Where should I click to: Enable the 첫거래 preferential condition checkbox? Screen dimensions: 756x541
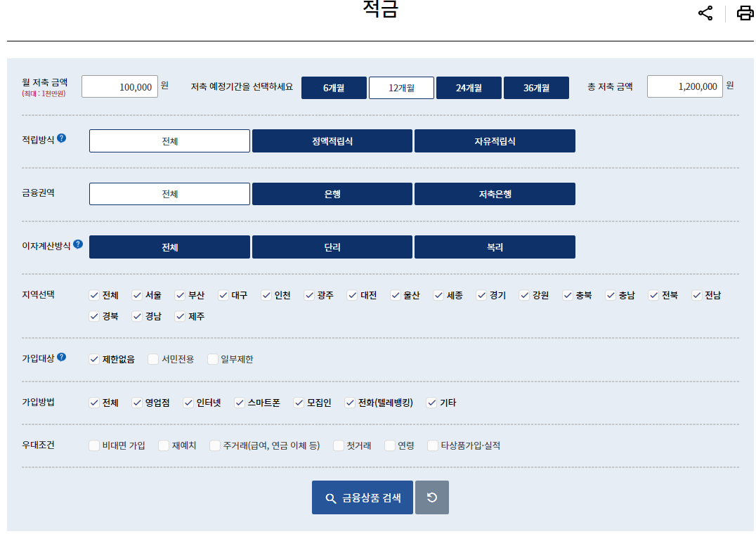[338, 445]
